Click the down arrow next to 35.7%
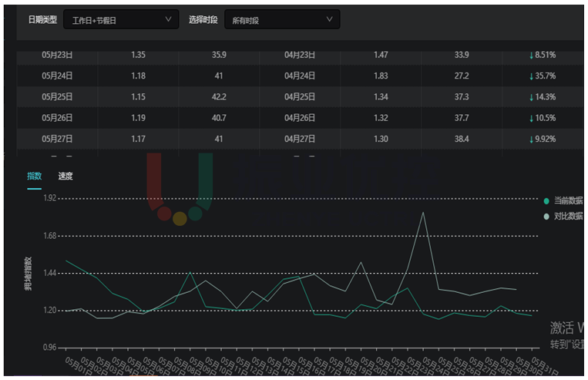588x380 pixels. [531, 76]
